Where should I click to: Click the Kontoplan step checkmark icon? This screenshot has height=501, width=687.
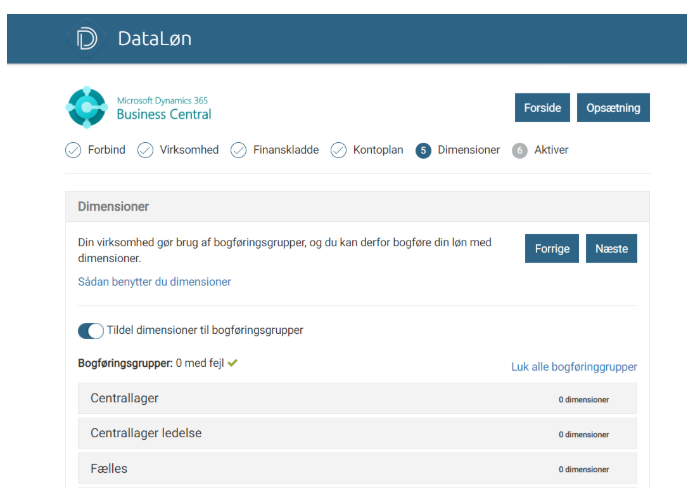tap(339, 150)
